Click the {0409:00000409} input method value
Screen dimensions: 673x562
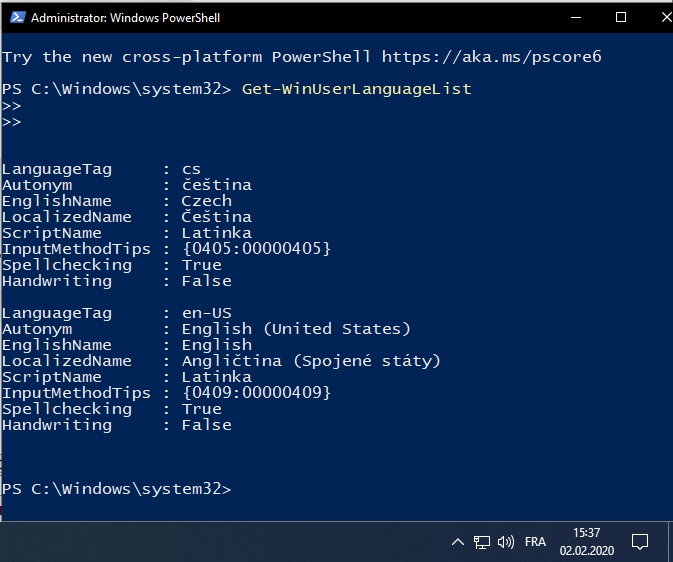256,393
